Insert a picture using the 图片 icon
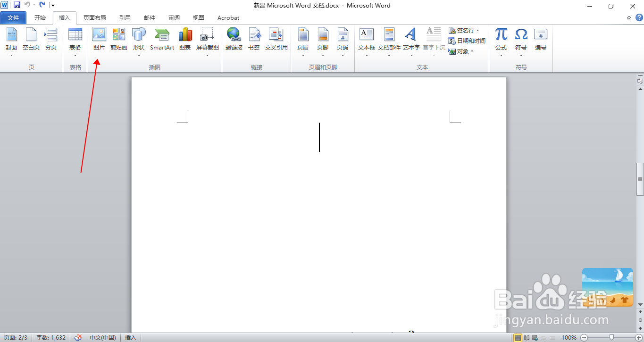This screenshot has height=342, width=644. pos(99,39)
